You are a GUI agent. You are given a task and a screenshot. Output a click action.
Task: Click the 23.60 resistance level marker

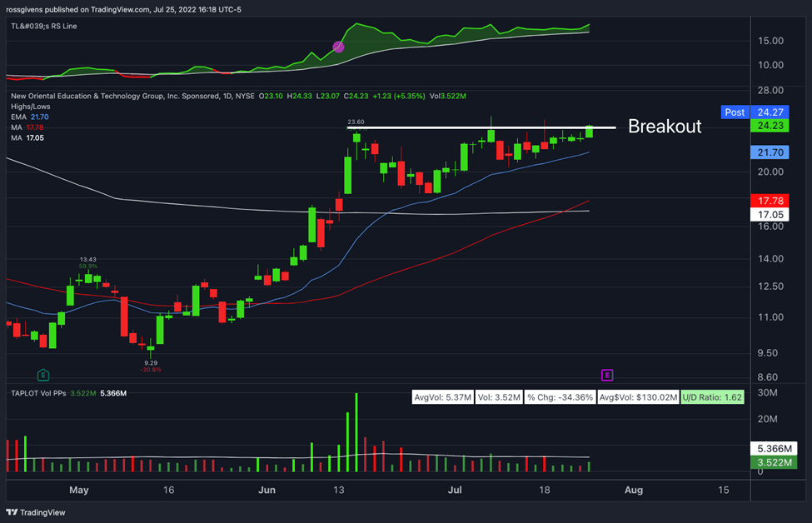[x=356, y=121]
